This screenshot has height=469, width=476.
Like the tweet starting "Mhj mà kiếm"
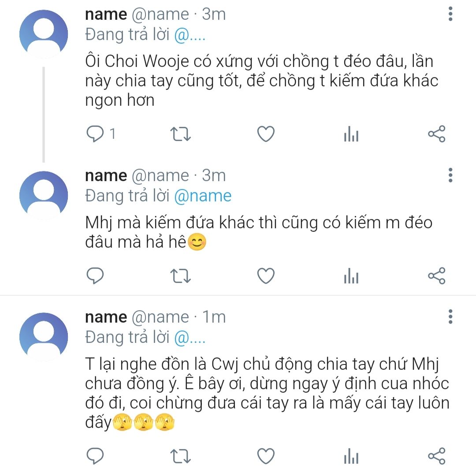tap(266, 276)
